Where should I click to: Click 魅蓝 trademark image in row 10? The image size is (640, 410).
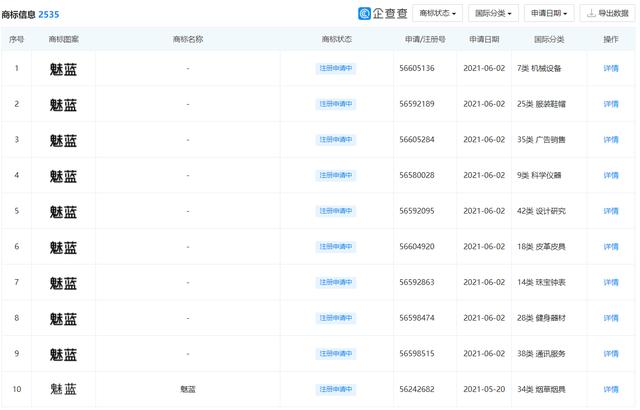tap(63, 389)
